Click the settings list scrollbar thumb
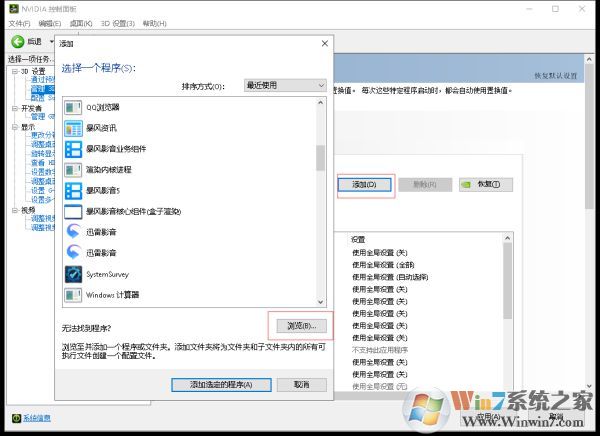This screenshot has height=436, width=600. (x=507, y=281)
